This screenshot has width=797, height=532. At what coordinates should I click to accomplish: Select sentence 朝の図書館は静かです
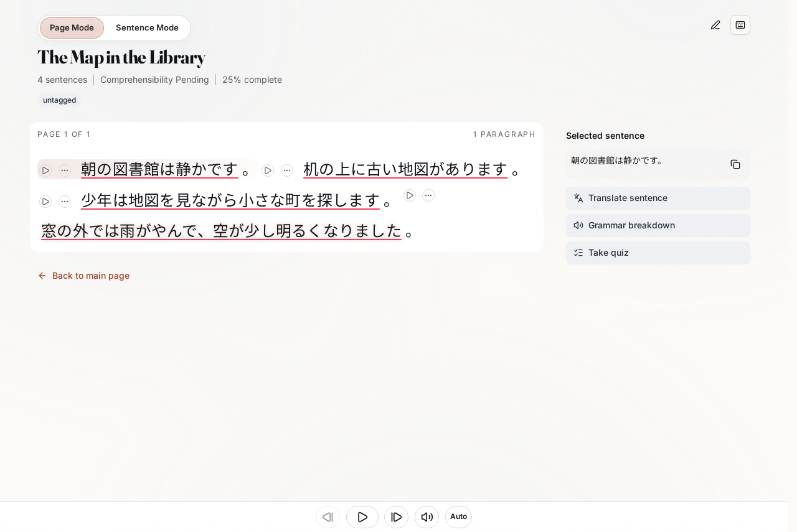click(x=159, y=169)
